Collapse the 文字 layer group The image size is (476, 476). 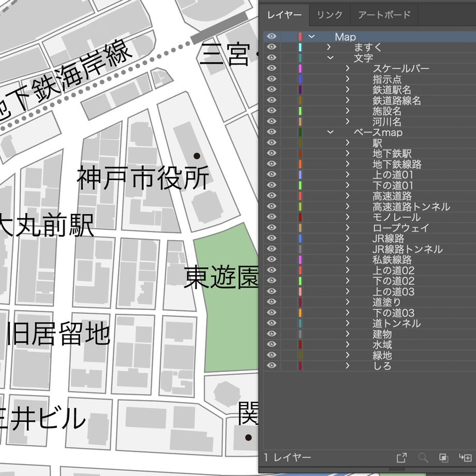point(330,57)
